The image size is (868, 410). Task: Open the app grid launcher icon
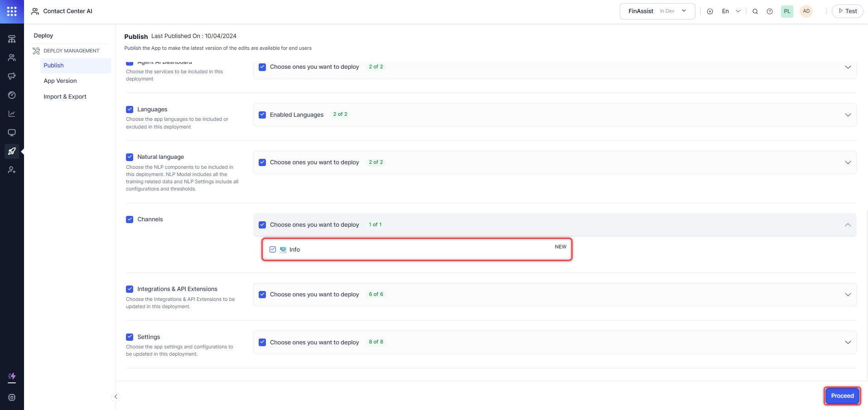(12, 11)
